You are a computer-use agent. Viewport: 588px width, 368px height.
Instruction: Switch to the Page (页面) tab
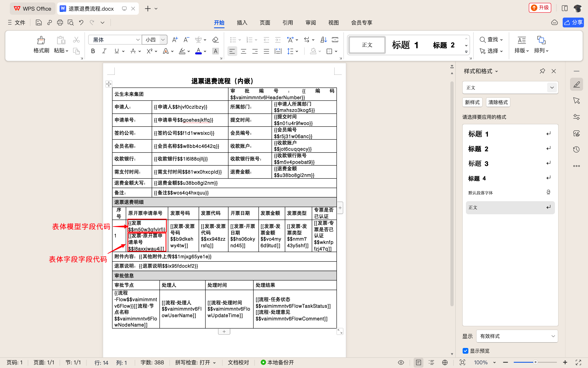click(x=265, y=23)
